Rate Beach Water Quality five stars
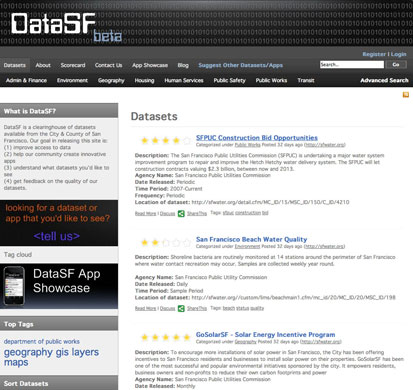The height and width of the screenshot is (390, 413). click(x=187, y=243)
